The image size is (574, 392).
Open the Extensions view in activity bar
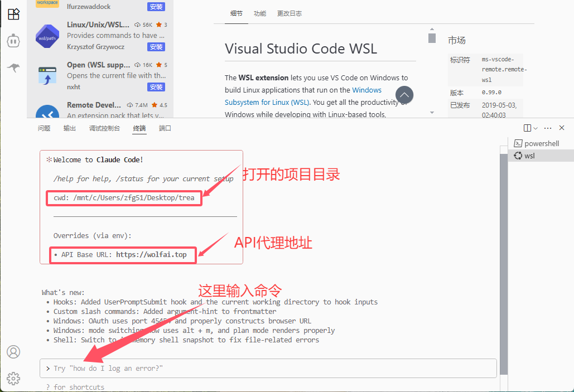coord(13,14)
